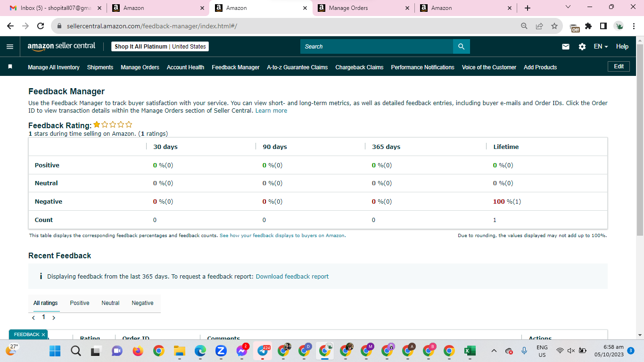Click the '100 %(1)' Lifetime Negative value
This screenshot has height=362, width=644.
(x=507, y=202)
